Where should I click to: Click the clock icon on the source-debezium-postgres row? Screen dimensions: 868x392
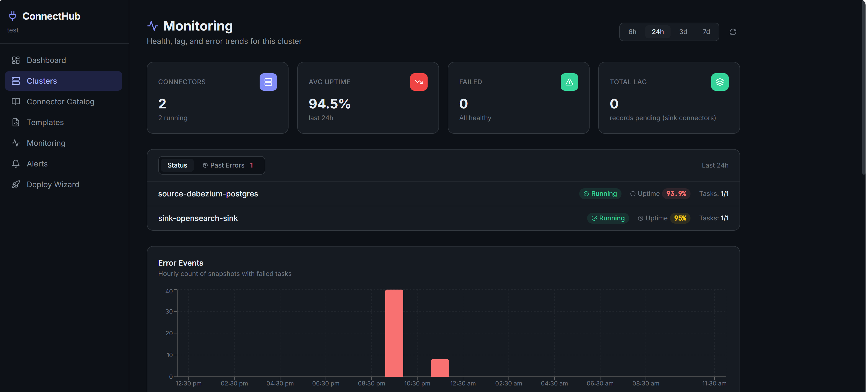click(633, 193)
